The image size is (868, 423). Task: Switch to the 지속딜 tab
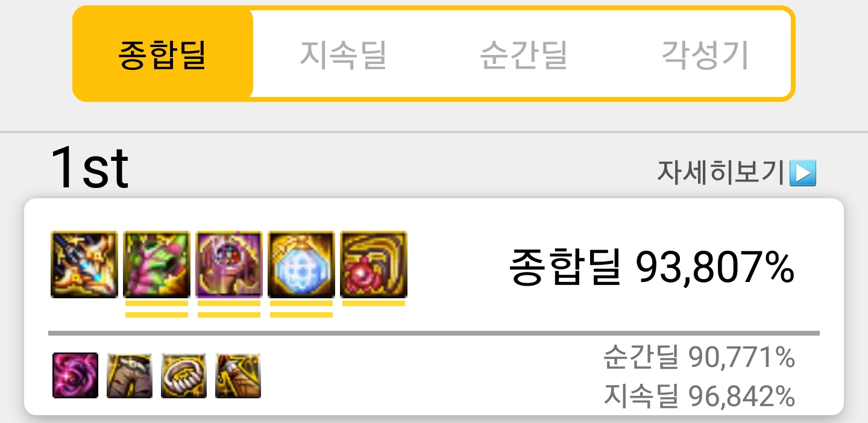pos(343,54)
